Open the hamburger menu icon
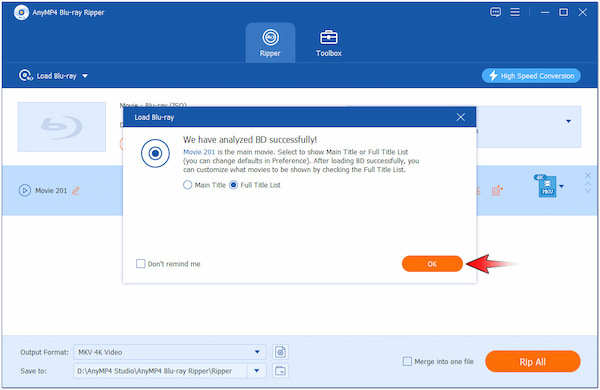This screenshot has width=600, height=390. [515, 12]
